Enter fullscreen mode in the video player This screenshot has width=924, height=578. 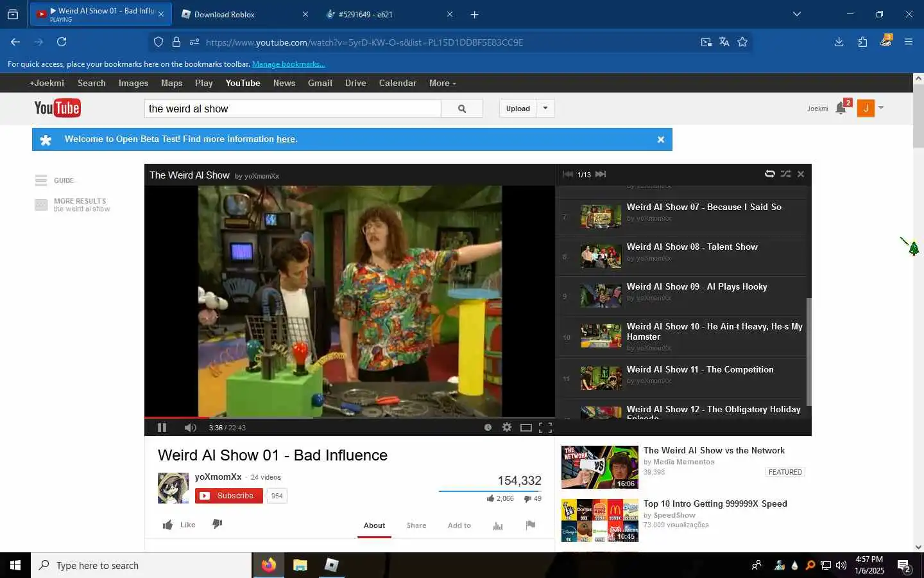click(545, 427)
